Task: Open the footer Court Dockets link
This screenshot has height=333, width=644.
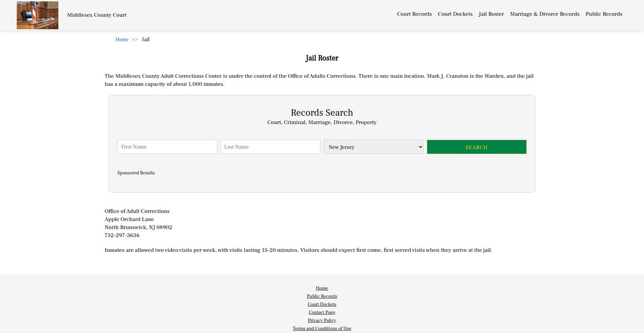Action: click(322, 305)
